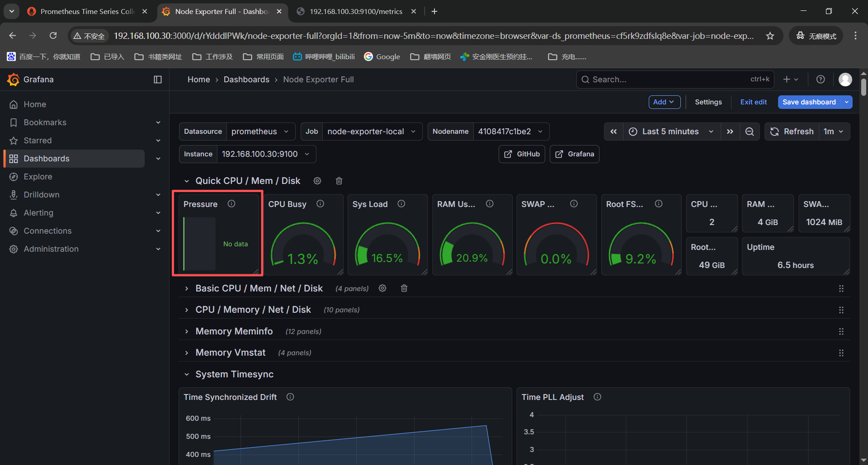Open Basic CPU row settings gear icon
868x465 pixels.
pos(382,288)
